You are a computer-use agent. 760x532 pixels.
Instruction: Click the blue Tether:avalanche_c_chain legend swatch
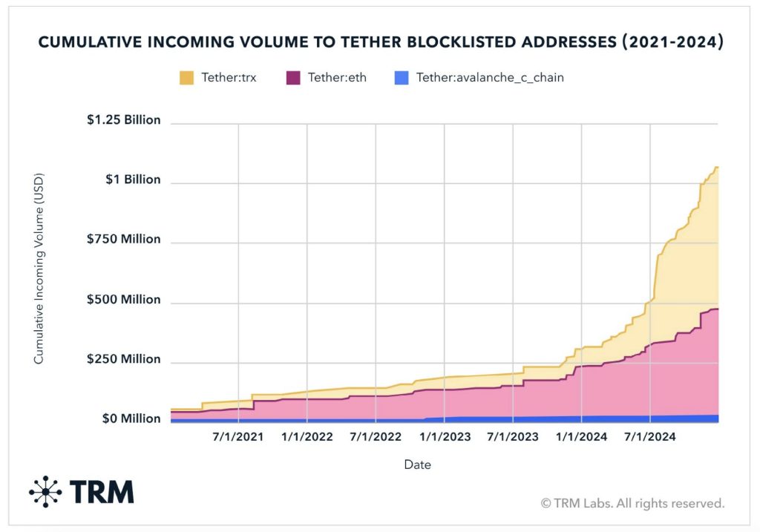(x=402, y=77)
